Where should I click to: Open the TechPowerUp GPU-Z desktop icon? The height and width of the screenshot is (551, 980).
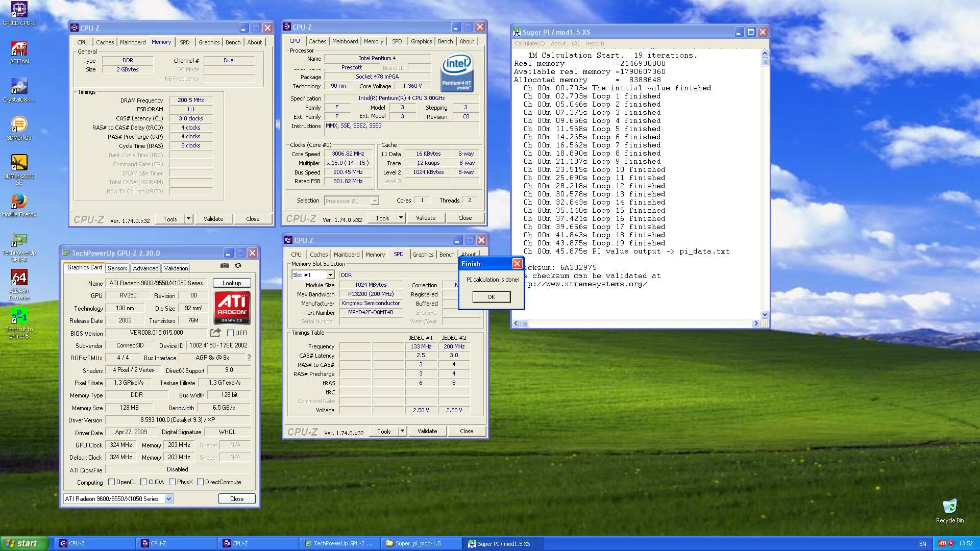[x=19, y=247]
